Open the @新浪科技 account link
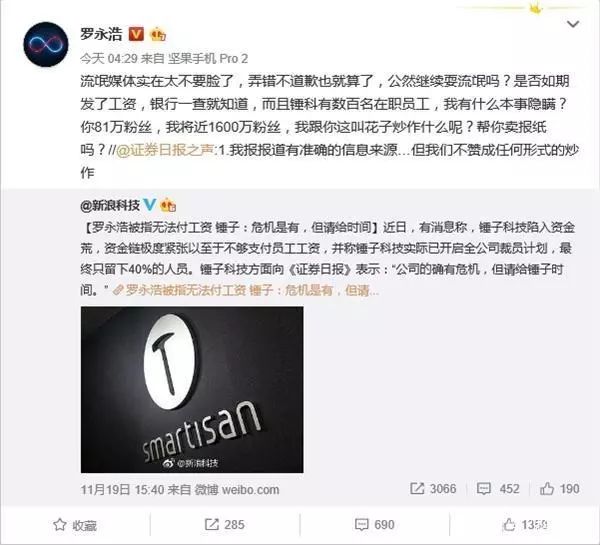Image resolution: width=600 pixels, height=545 pixels. pos(110,206)
